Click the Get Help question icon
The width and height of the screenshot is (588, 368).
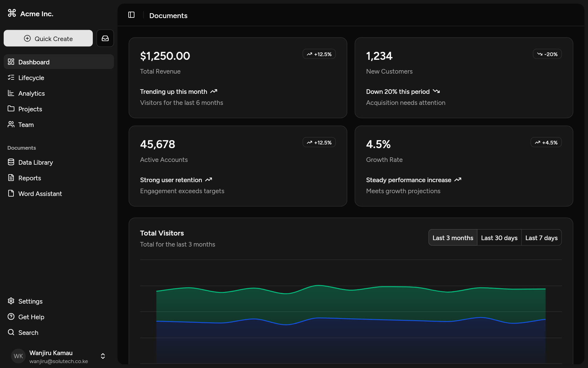point(11,316)
